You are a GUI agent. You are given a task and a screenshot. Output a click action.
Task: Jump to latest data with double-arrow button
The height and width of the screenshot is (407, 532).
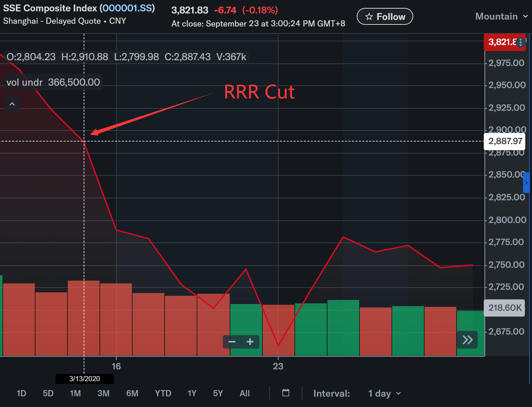click(x=467, y=340)
